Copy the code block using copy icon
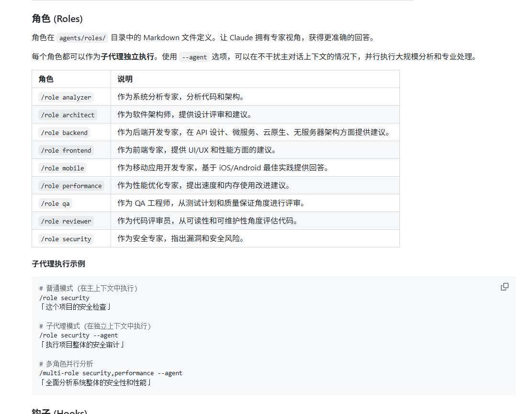Viewport: 532px width, 414px height. (504, 287)
